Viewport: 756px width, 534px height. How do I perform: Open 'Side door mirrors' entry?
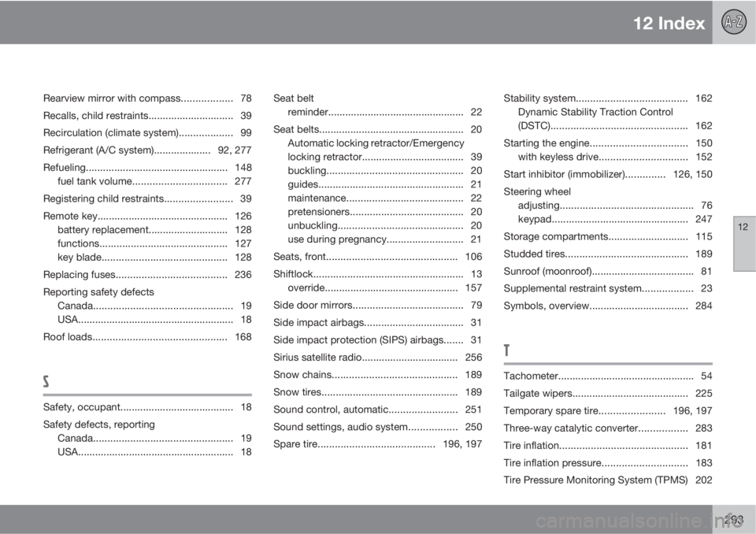[377, 306]
